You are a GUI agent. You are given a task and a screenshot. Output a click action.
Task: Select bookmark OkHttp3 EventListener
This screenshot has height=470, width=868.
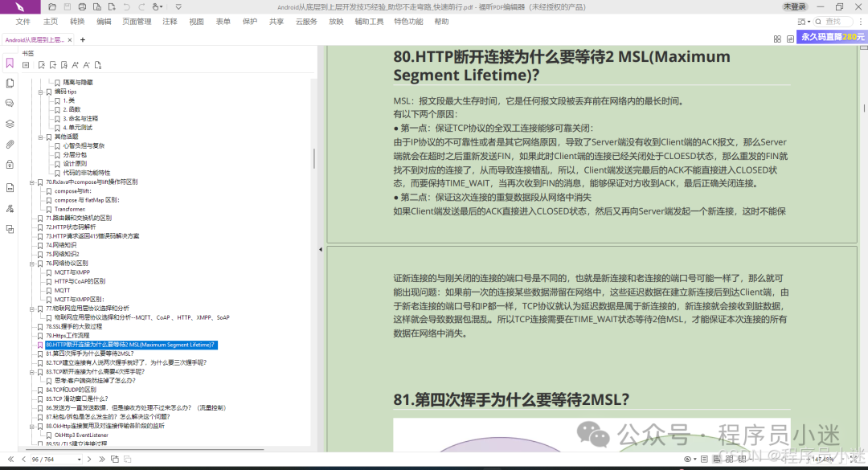point(81,435)
